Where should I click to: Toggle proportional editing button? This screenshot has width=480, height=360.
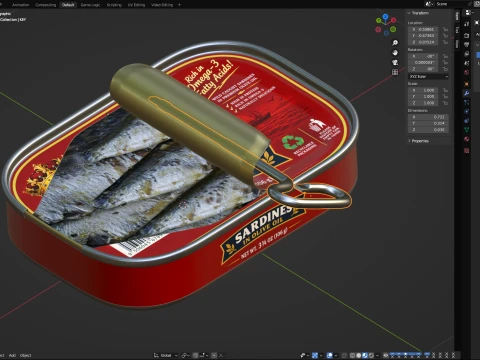click(x=214, y=355)
